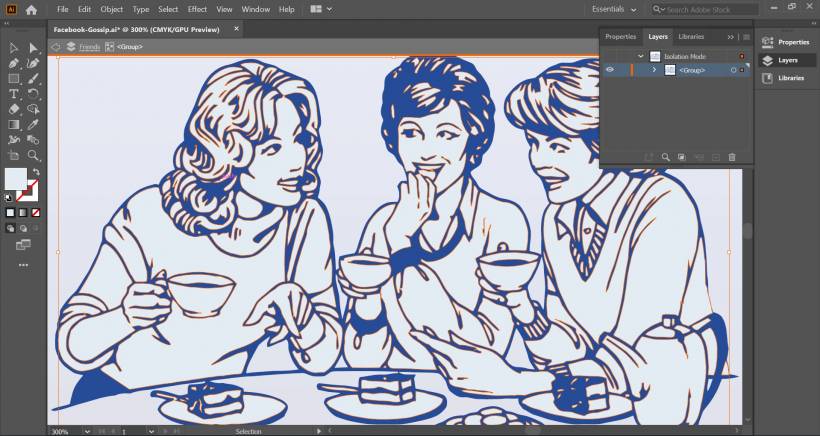This screenshot has height=436, width=820.
Task: Click the Friends breadcrumb link
Action: 89,47
